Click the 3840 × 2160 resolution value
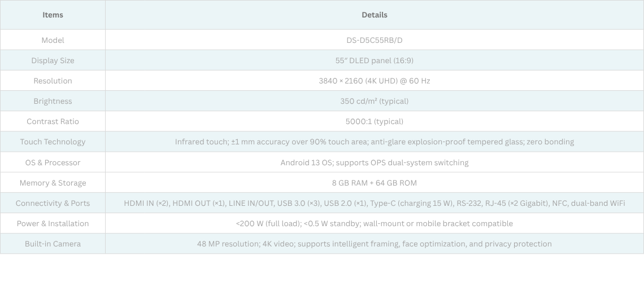The height and width of the screenshot is (282, 644). (x=375, y=81)
